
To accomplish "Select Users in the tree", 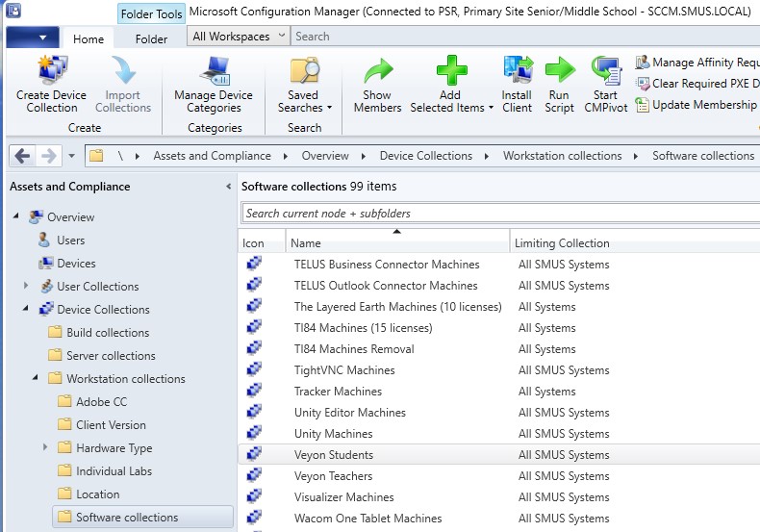I will coord(71,241).
